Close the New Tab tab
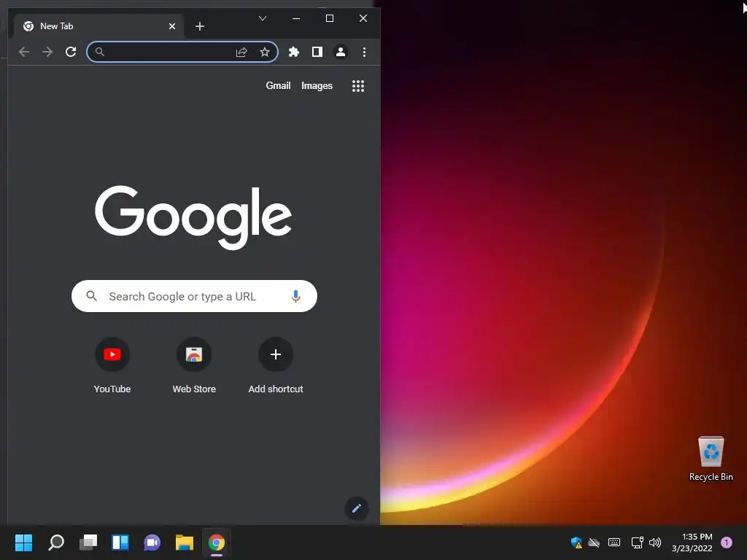Viewport: 747px width, 560px height. coord(172,26)
